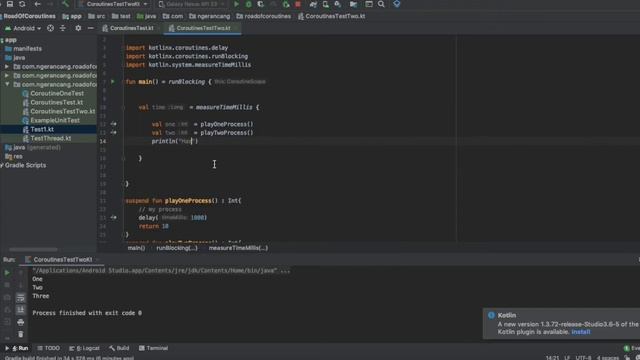Screen dimensions: 640x360
Task: Click the Run panel's grey stop square
Action: (x=7, y=285)
